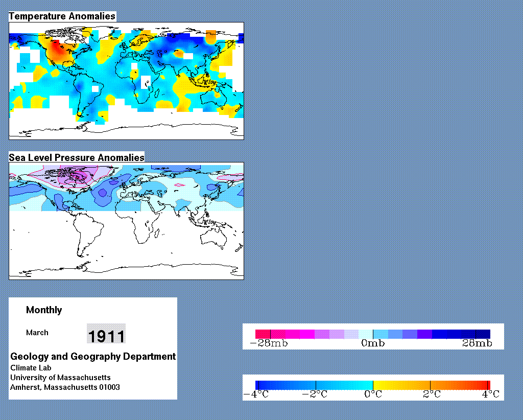Click the Sea Level Pressure Anomalies map
This screenshot has width=523, height=420.
coord(126,221)
